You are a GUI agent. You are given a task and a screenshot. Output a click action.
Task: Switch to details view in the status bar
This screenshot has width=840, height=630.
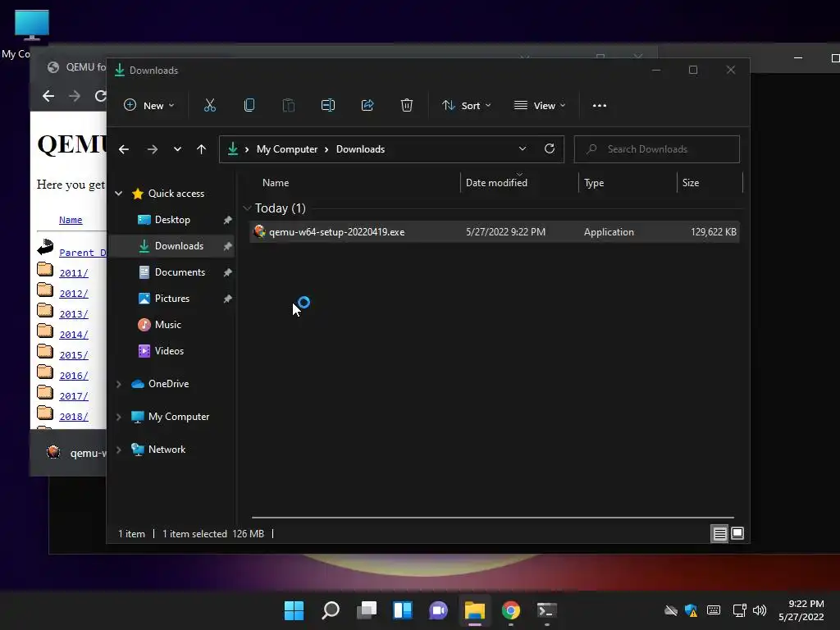click(x=719, y=533)
